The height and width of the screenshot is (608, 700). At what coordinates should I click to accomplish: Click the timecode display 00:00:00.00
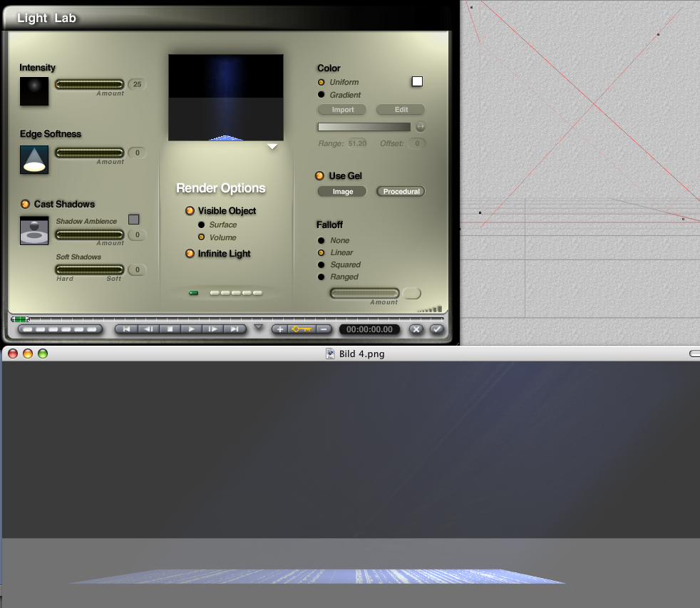370,329
